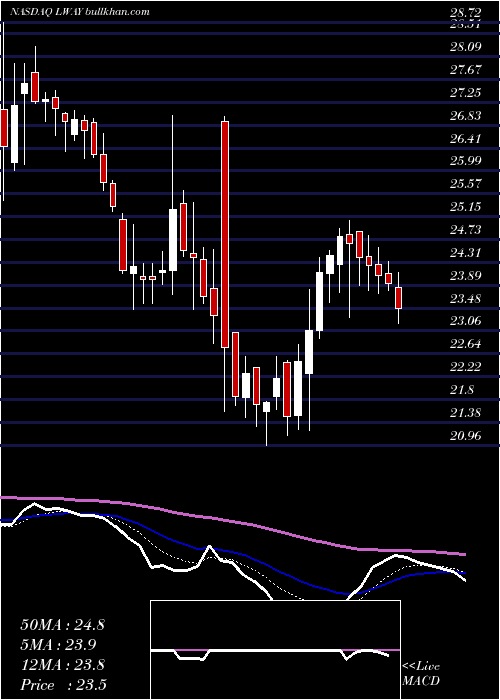Click the 26.83 price axis label
Screen dimensions: 500x700
coord(466,116)
